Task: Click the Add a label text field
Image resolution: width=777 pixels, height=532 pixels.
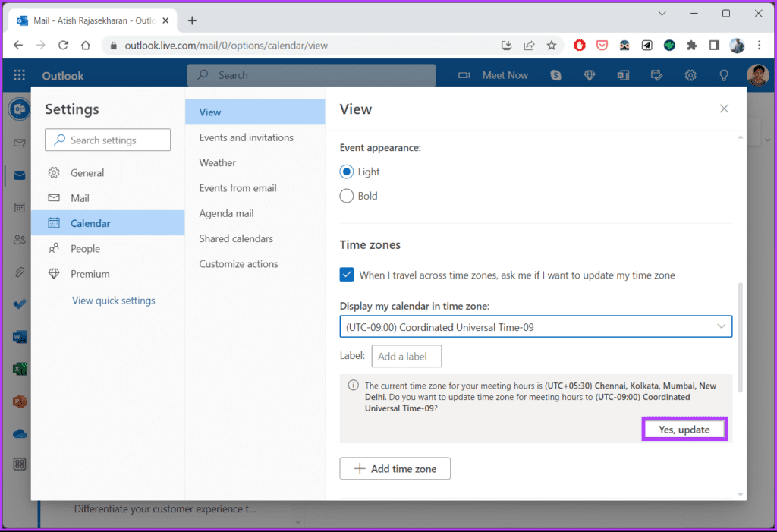Action: (407, 357)
